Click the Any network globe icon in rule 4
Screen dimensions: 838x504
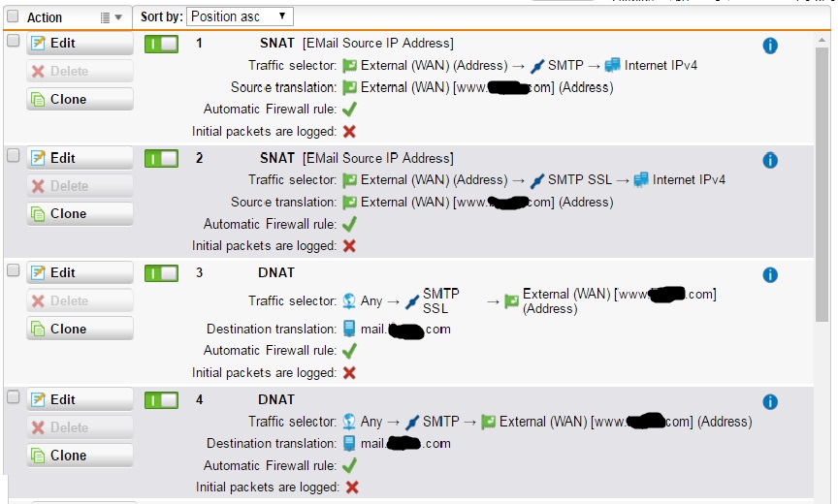349,422
